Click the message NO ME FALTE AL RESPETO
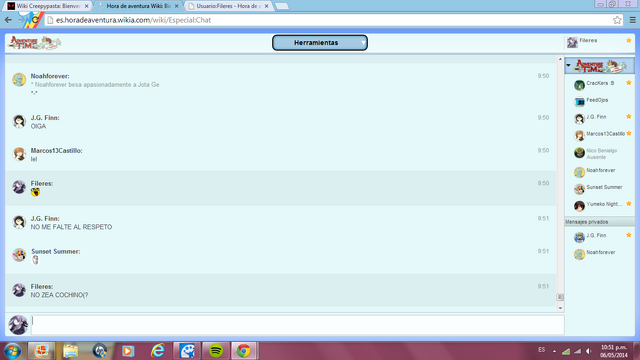 [71, 227]
